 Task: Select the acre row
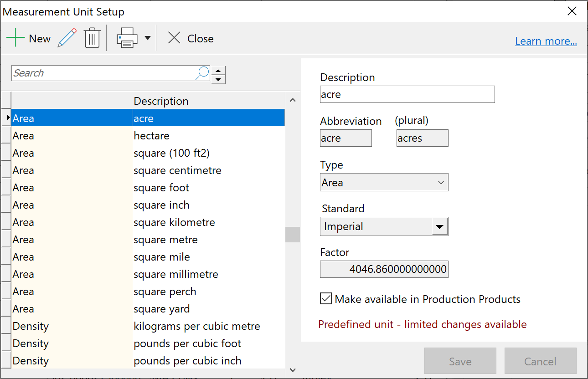[148, 118]
